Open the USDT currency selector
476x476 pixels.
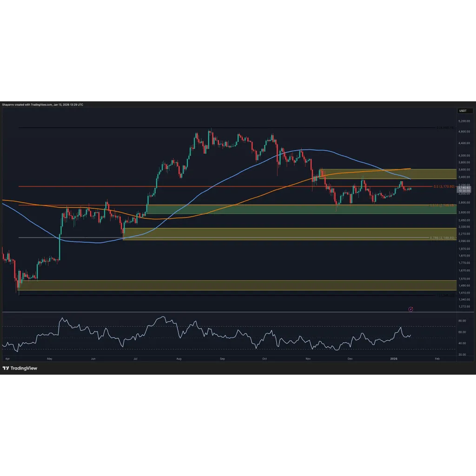click(x=465, y=111)
